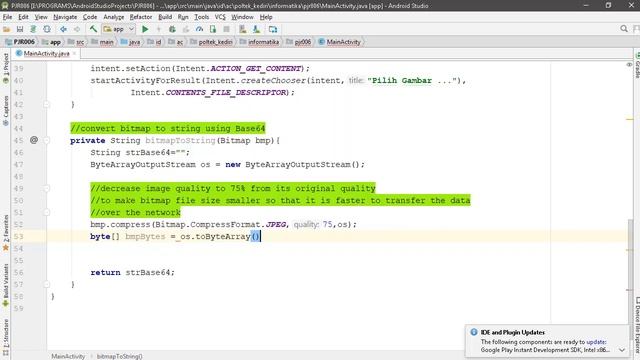Open the View menu
Viewport: 640px width, 360px height.
point(41,17)
